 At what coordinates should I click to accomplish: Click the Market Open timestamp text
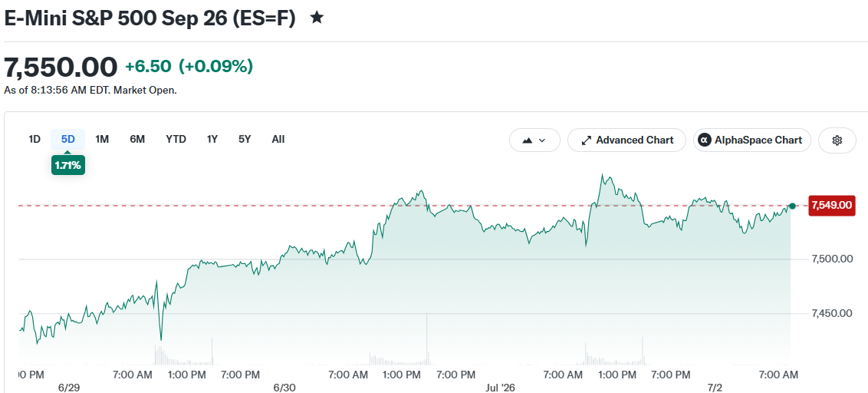90,90
